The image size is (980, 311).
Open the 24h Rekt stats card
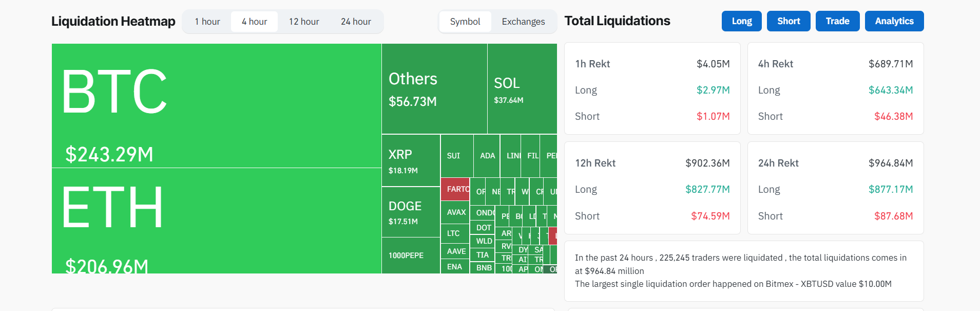point(835,188)
